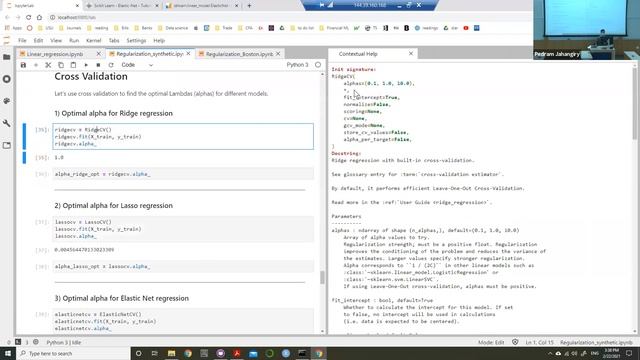Image resolution: width=640 pixels, height=360 pixels.
Task: Switch to the Scikit Learn Elastic Net browser tab
Action: [122, 6]
